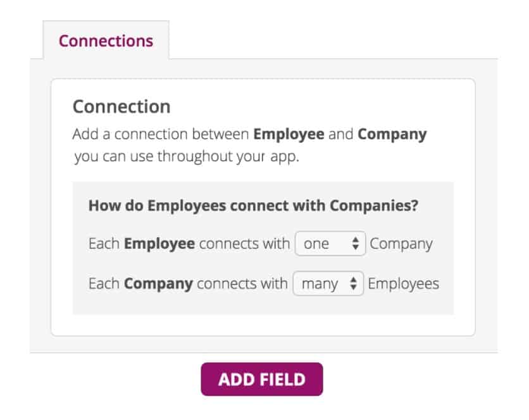
Task: Click the bold "Company" in the description
Action: (392, 134)
